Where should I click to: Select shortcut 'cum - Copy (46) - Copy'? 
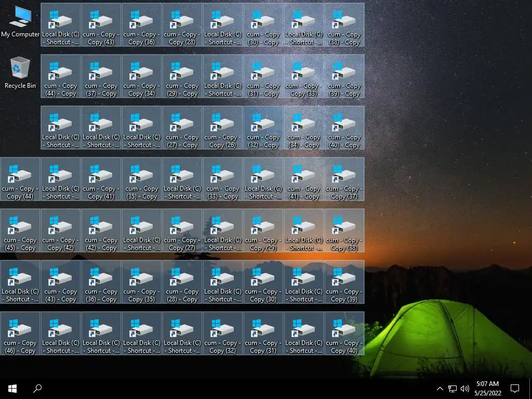click(20, 334)
